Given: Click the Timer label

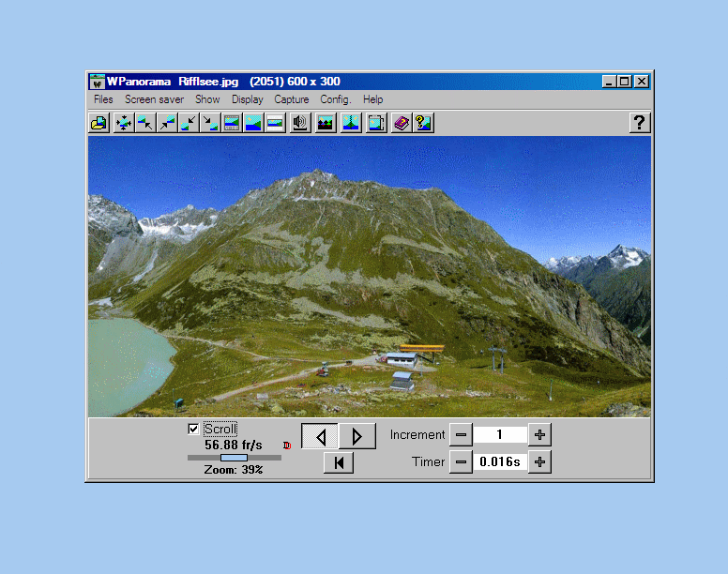Looking at the screenshot, I should pyautogui.click(x=428, y=461).
